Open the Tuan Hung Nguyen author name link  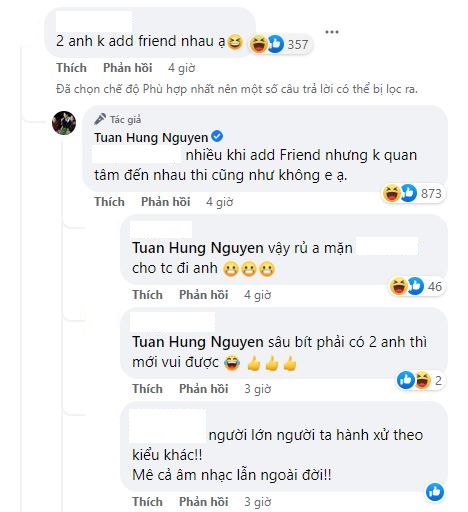point(151,137)
